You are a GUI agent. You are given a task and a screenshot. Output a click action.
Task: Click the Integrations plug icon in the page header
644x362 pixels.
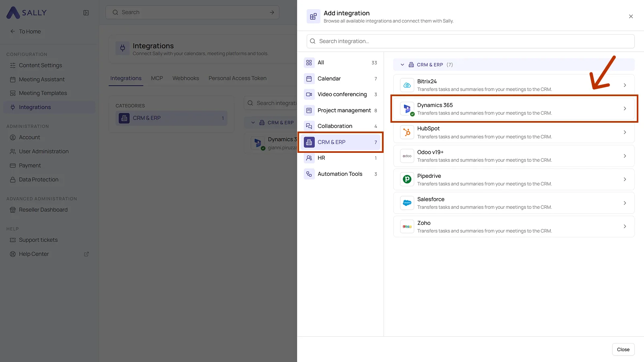123,48
